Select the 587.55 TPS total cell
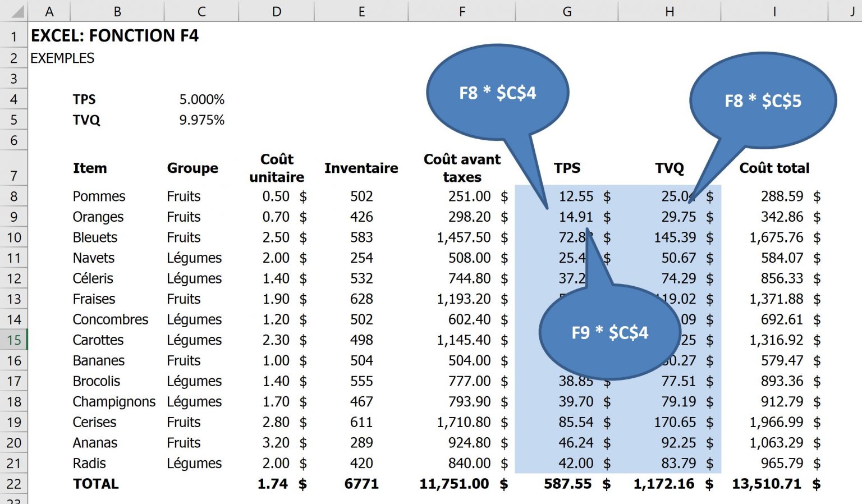The width and height of the screenshot is (862, 504). (567, 484)
